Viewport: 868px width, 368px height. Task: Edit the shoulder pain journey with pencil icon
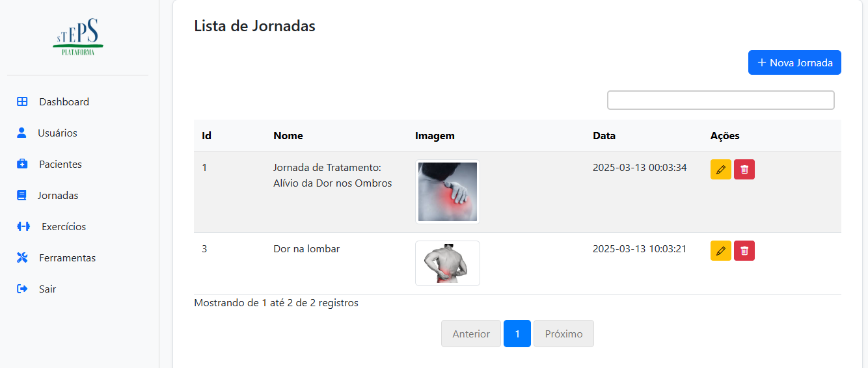(720, 169)
